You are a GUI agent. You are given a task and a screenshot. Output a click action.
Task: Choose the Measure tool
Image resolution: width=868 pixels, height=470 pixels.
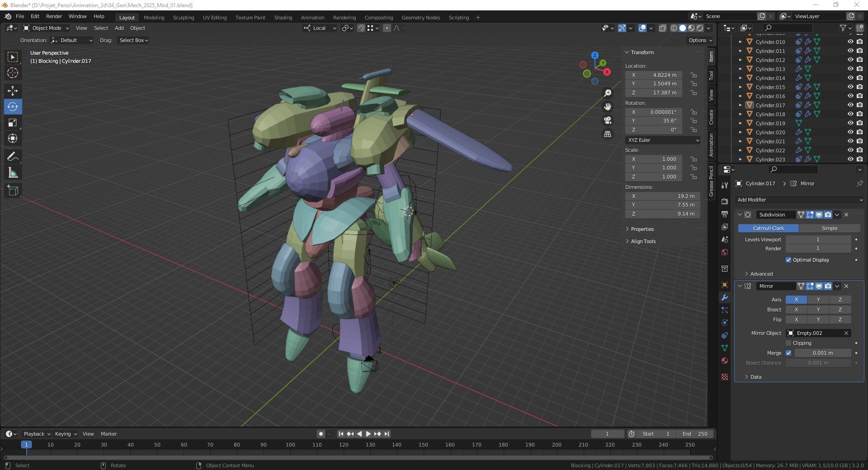[x=13, y=174]
